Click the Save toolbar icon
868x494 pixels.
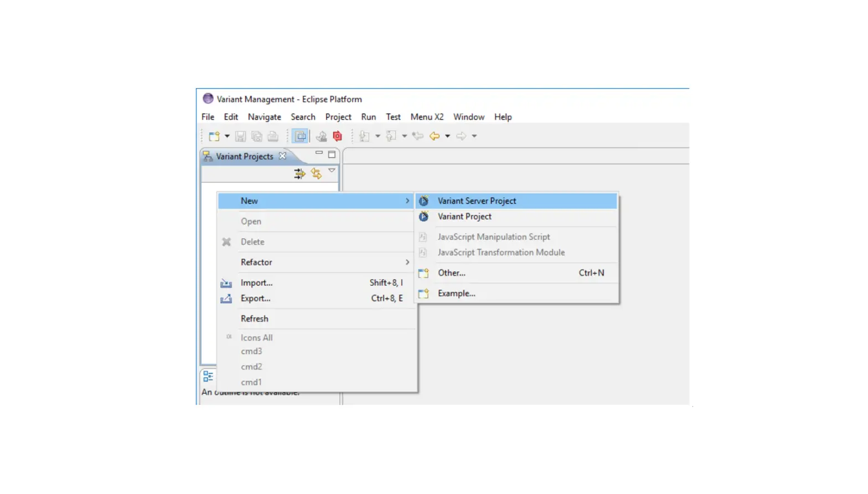click(240, 136)
